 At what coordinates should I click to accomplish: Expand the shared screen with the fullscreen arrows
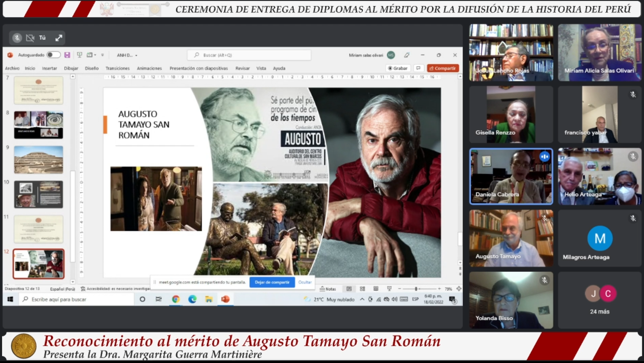pyautogui.click(x=59, y=38)
